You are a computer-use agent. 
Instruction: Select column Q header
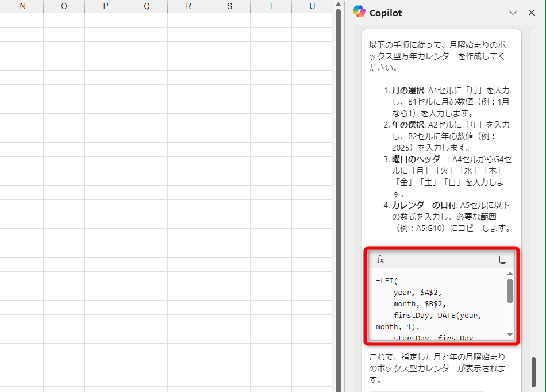147,6
